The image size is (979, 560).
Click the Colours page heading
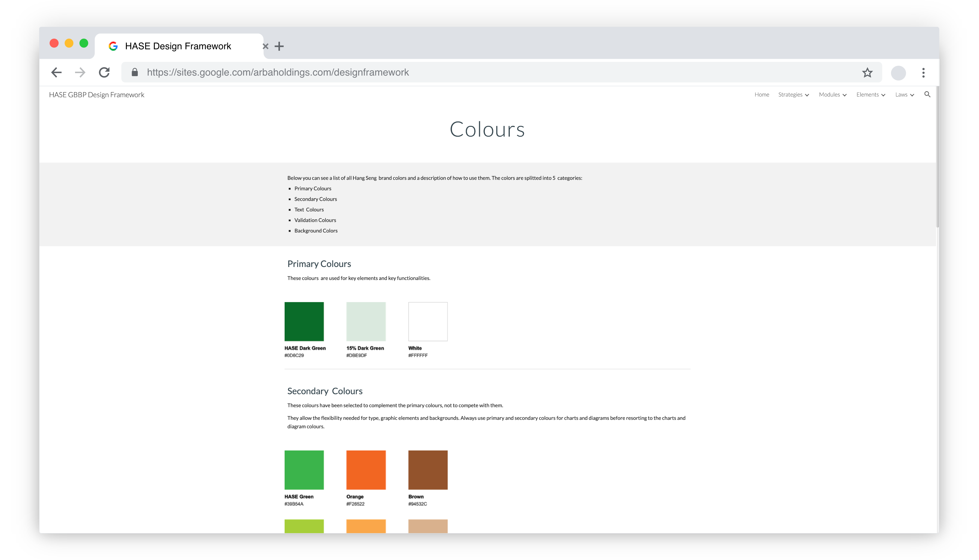(487, 129)
